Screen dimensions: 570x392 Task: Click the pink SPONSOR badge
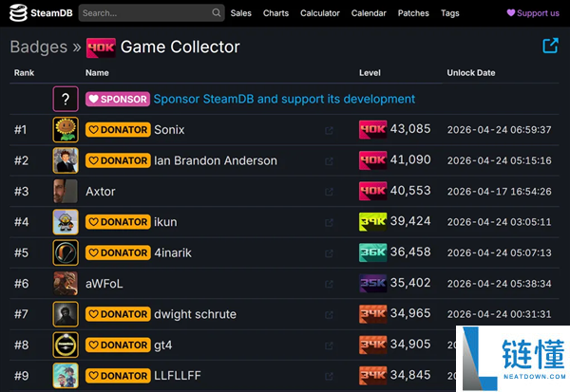(118, 99)
